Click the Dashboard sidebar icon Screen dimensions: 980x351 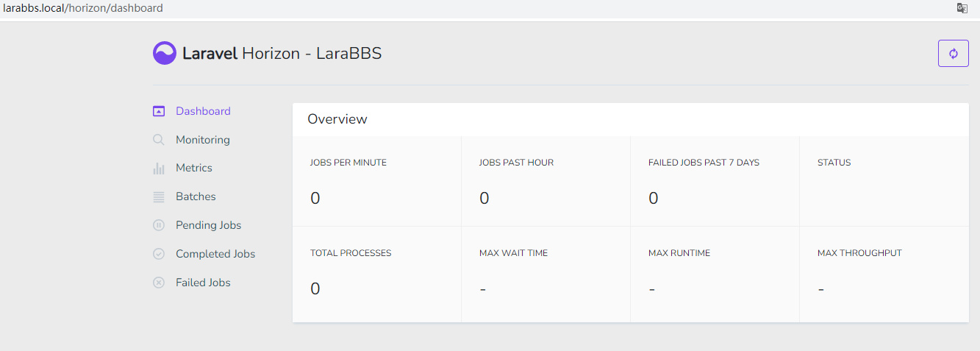[x=159, y=111]
